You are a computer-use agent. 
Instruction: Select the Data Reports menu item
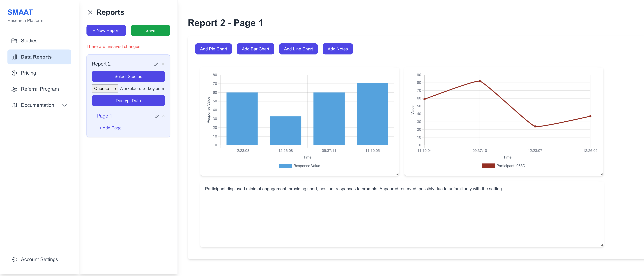click(36, 57)
